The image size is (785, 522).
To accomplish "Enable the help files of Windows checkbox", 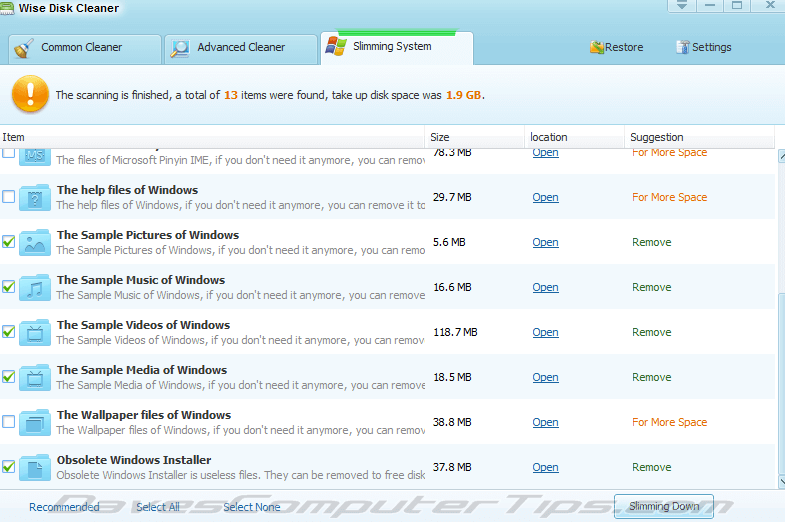I will pos(9,196).
